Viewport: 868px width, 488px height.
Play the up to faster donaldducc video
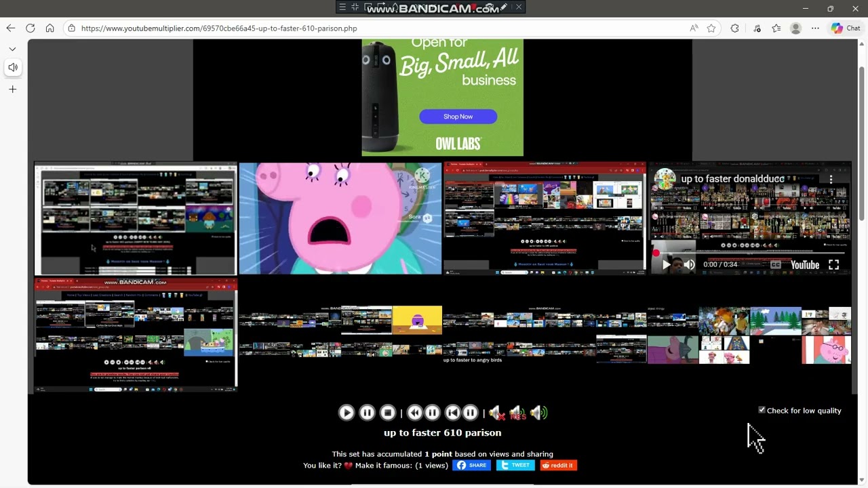[666, 265]
